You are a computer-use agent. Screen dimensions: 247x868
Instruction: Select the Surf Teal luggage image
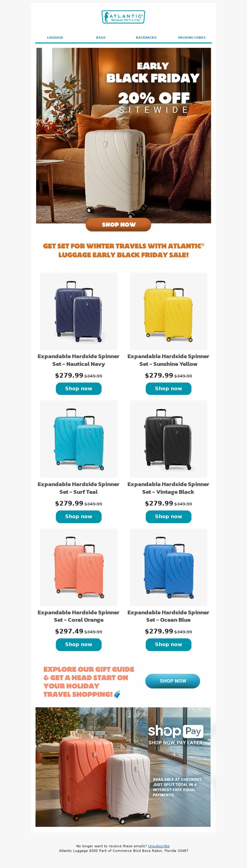79,439
